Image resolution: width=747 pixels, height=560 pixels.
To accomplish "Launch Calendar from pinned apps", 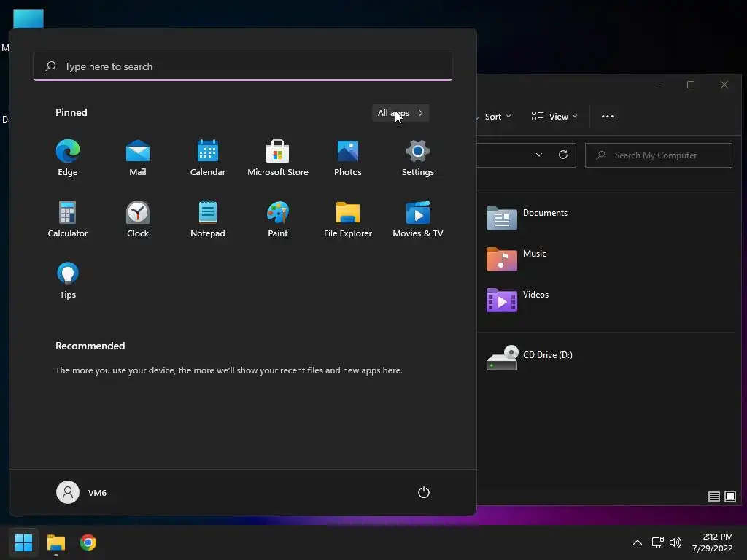I will 208,158.
